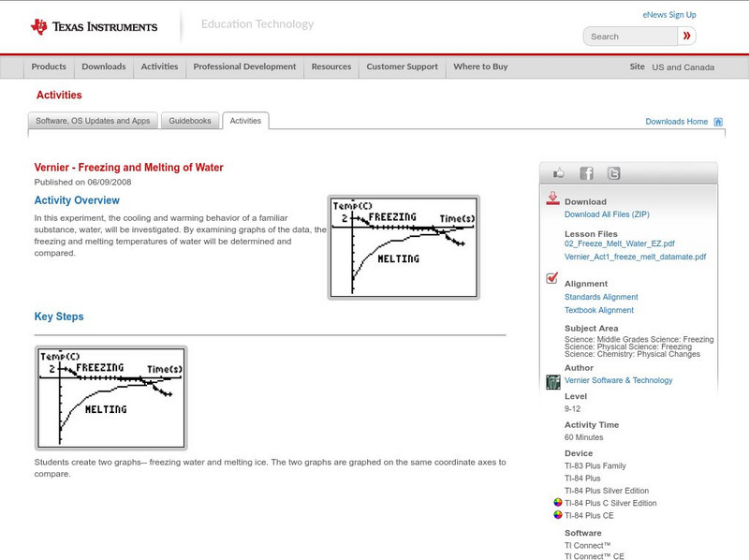This screenshot has width=749, height=560.
Task: Click the Vernier author logo icon
Action: [x=553, y=381]
